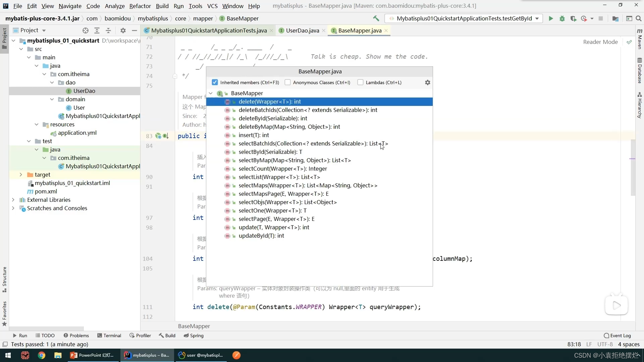Start debugging with the bug icon
The width and height of the screenshot is (644, 362).
coord(562,18)
